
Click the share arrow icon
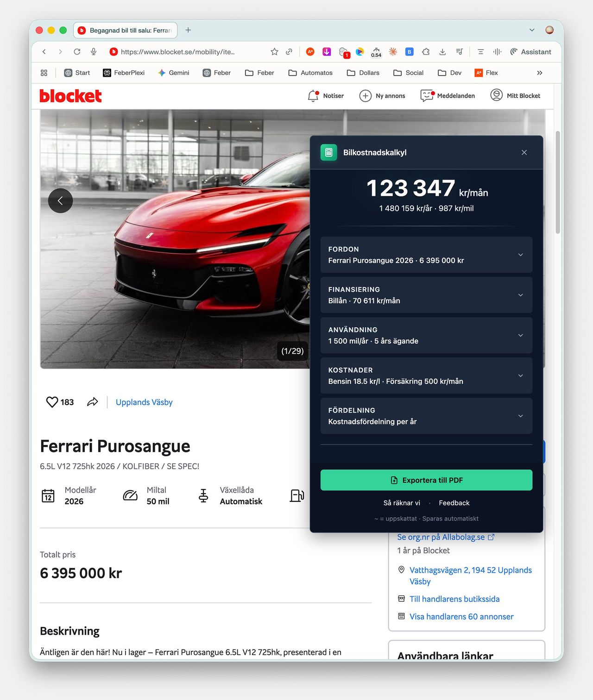tap(93, 402)
